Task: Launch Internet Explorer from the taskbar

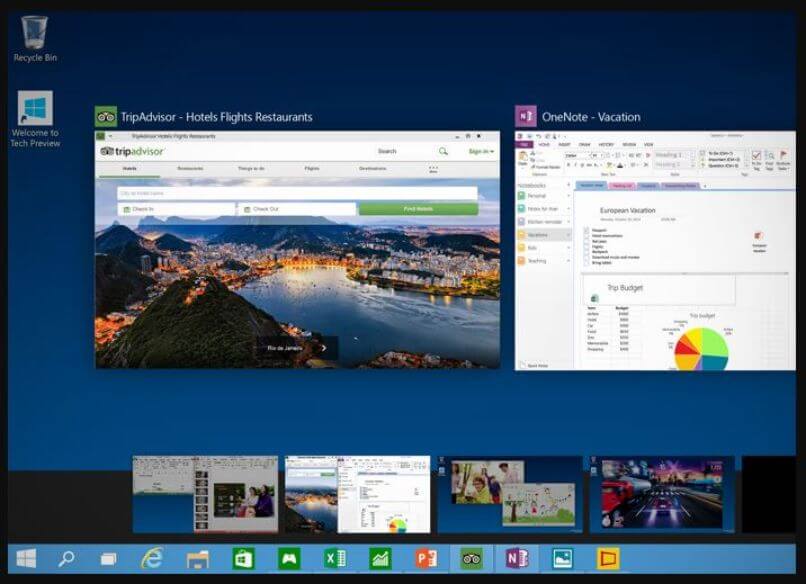Action: (152, 558)
